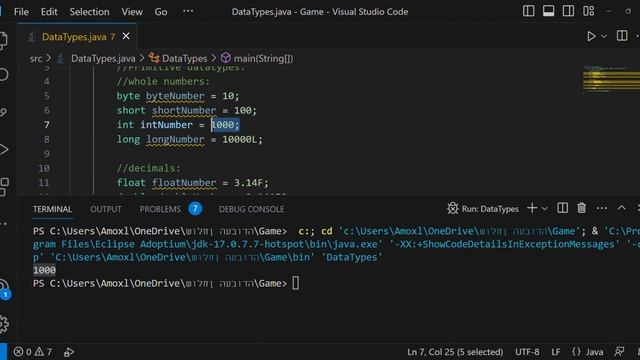Split the terminal panel

coord(562,208)
